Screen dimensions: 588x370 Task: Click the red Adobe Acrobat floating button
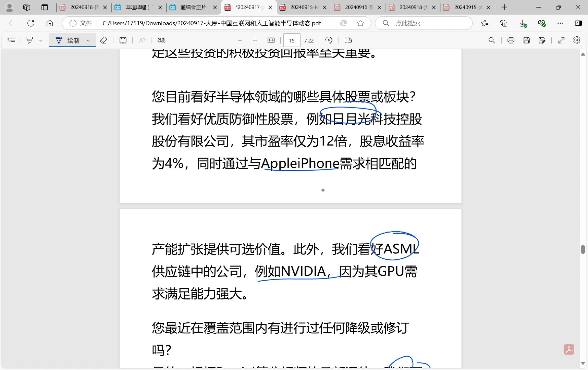click(x=569, y=349)
